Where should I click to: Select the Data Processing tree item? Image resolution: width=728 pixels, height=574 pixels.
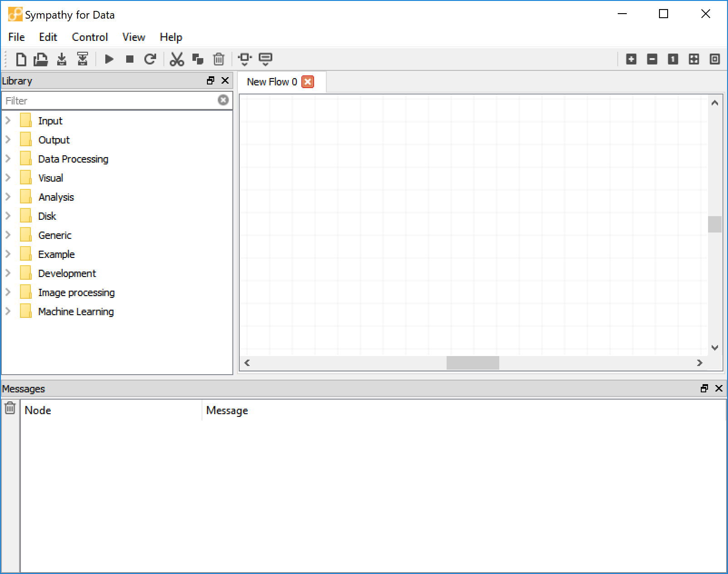point(74,159)
